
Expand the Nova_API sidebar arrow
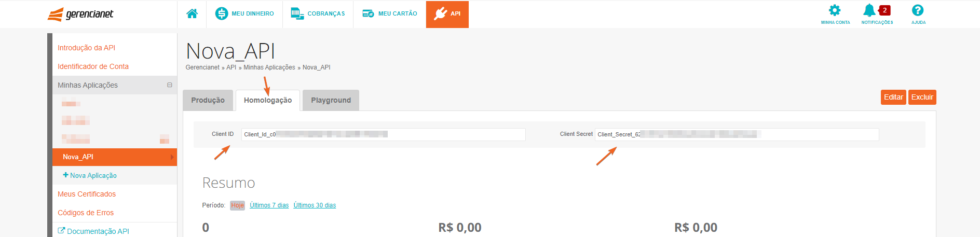point(172,157)
